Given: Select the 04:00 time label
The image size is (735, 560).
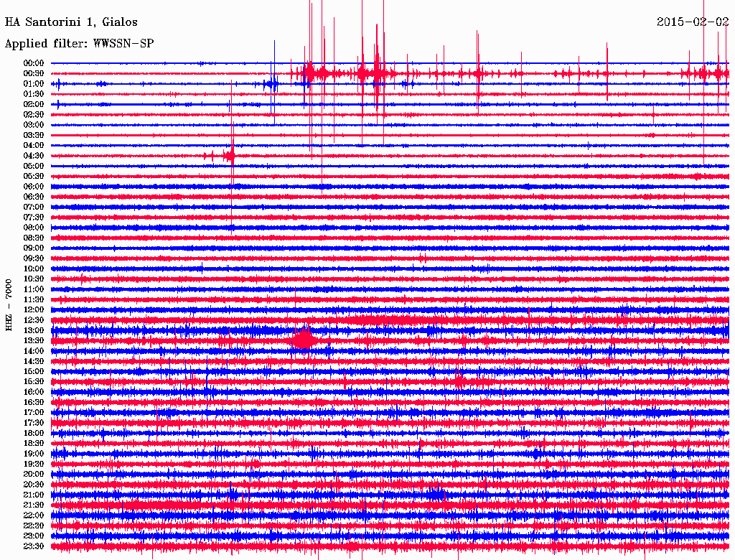Looking at the screenshot, I should point(34,146).
